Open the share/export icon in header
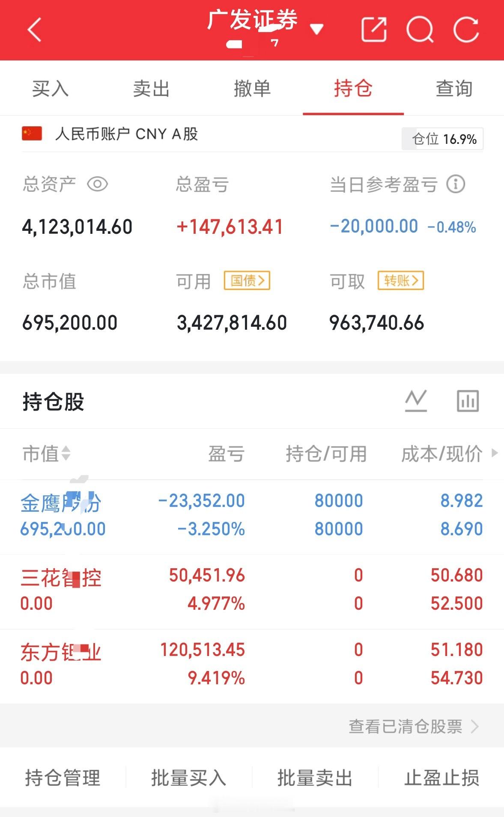This screenshot has width=504, height=817. [x=374, y=30]
